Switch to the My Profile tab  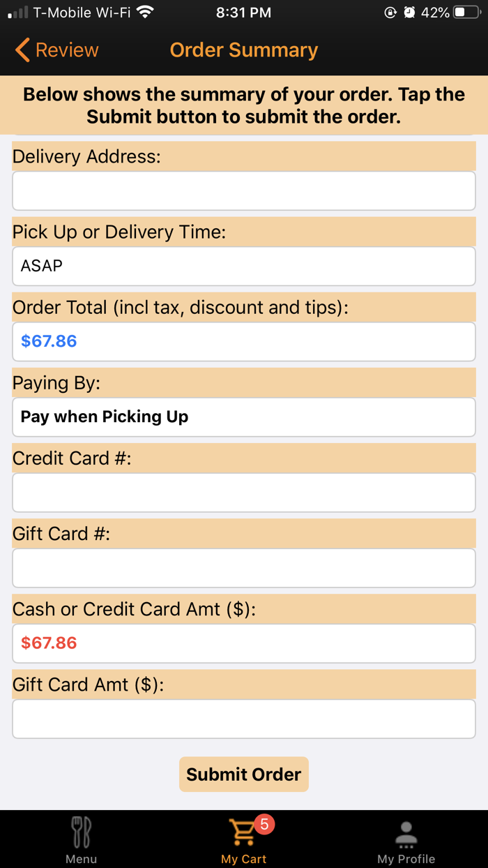[406, 841]
